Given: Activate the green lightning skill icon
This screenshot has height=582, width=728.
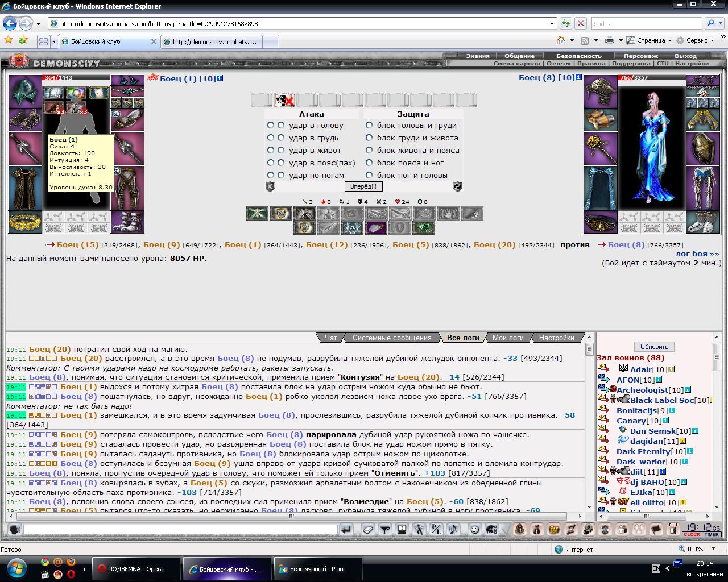Looking at the screenshot, I should coord(424,227).
